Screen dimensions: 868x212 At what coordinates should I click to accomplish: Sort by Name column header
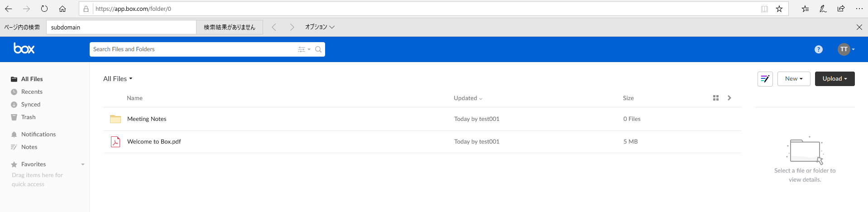pyautogui.click(x=134, y=98)
